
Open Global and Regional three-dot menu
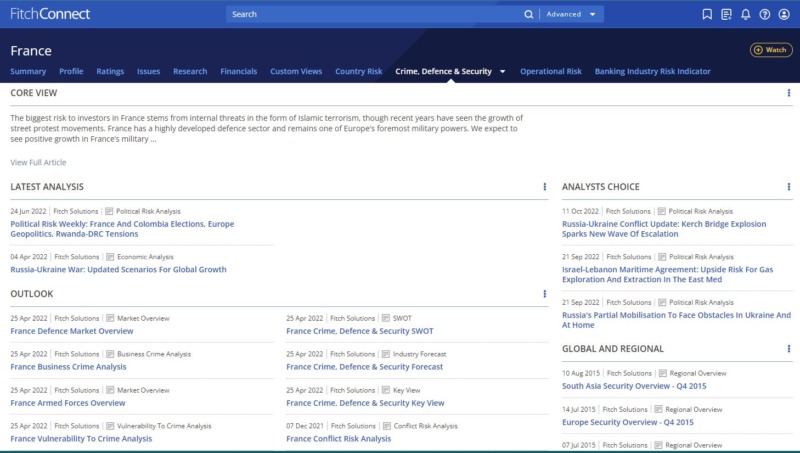pos(789,349)
